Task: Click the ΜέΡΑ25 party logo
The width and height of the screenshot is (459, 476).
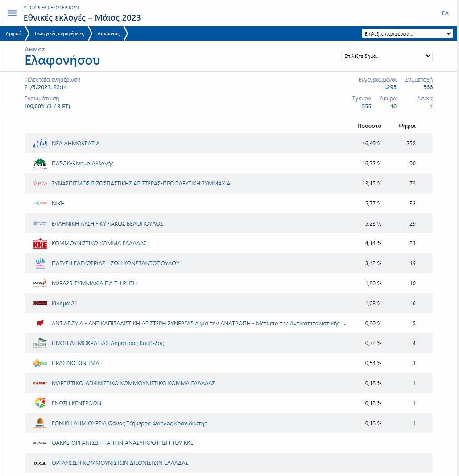Action: pyautogui.click(x=40, y=283)
